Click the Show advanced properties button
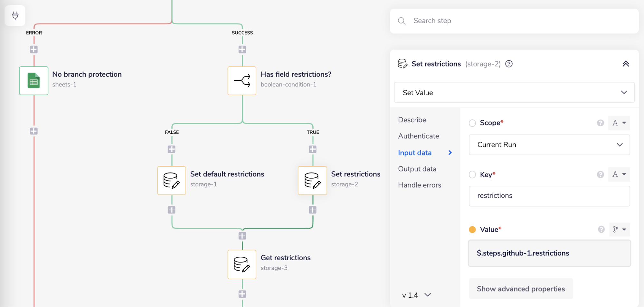This screenshot has height=307, width=644. 520,289
